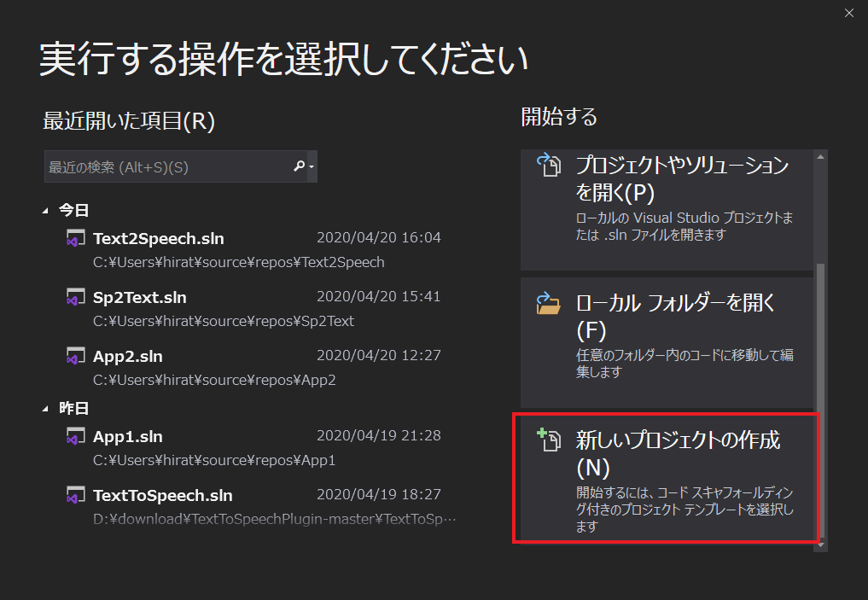Choose 新しいプロジェクトの作成(N) button
This screenshot has height=600, width=868.
tap(667, 478)
